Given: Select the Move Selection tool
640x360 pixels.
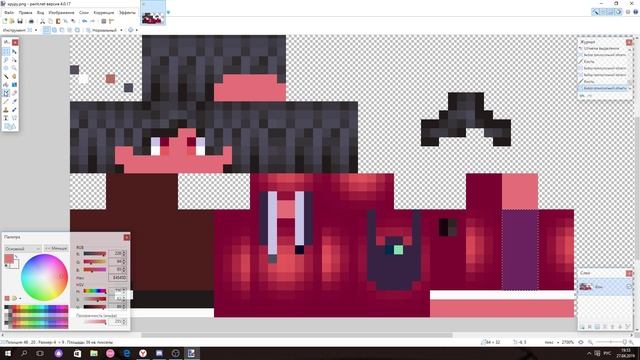Looking at the screenshot, I should 14,60.
